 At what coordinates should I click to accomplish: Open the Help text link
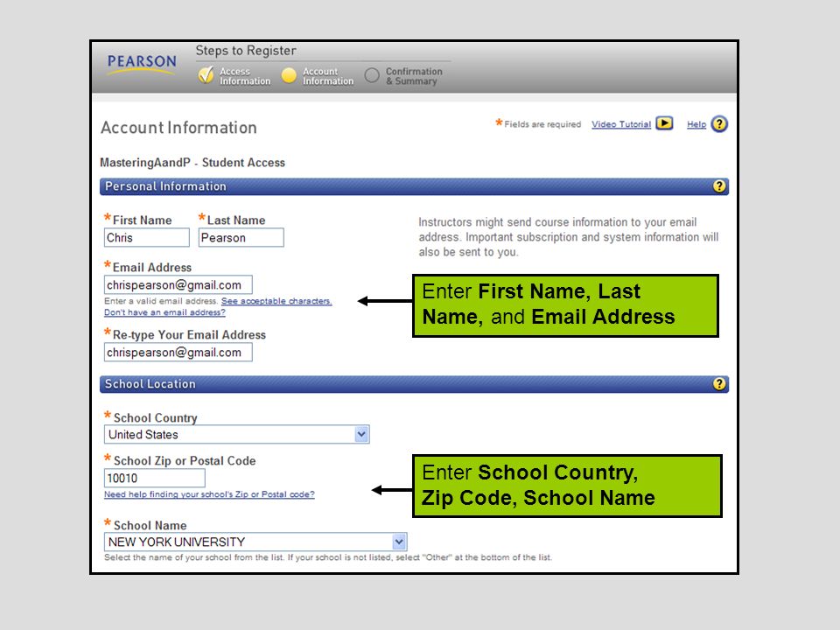click(x=696, y=124)
